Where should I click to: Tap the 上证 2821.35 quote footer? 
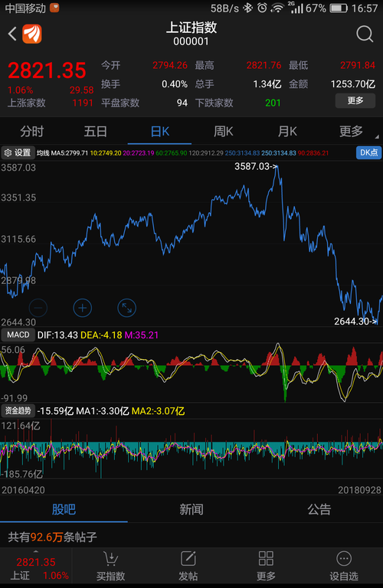pyautogui.click(x=36, y=567)
